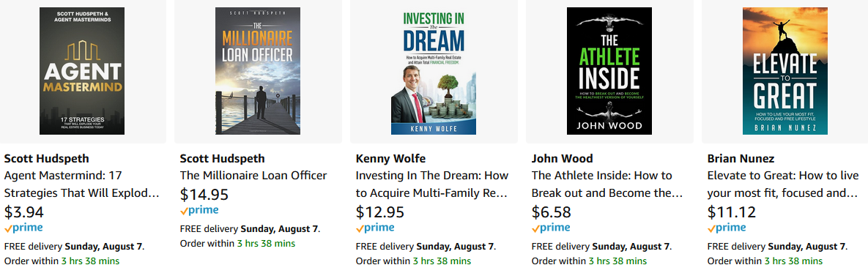Select the $12.95 price for Kenny Wolfe's book
The image size is (868, 273).
380,212
